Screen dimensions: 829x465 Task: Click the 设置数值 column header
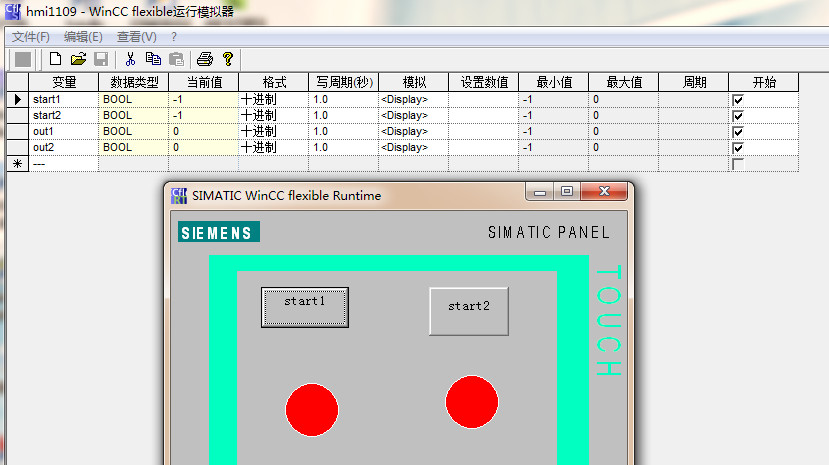pos(484,82)
